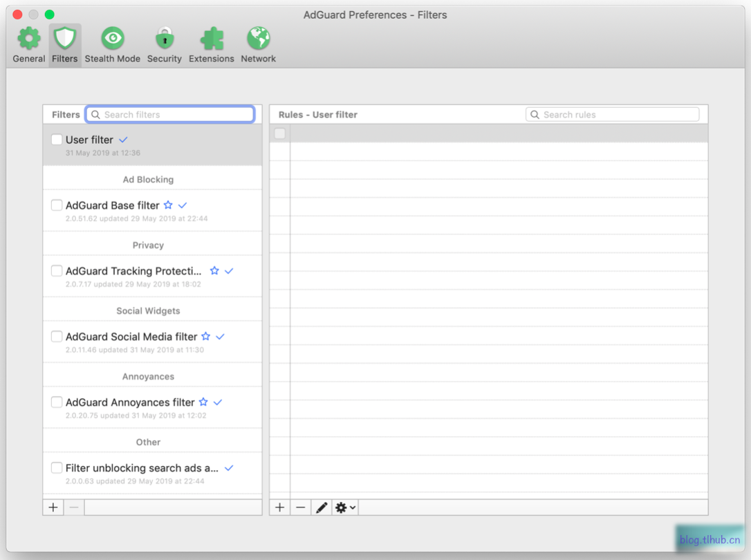Click the blue checkmark next to Social Media filter
The width and height of the screenshot is (751, 560).
click(x=221, y=337)
